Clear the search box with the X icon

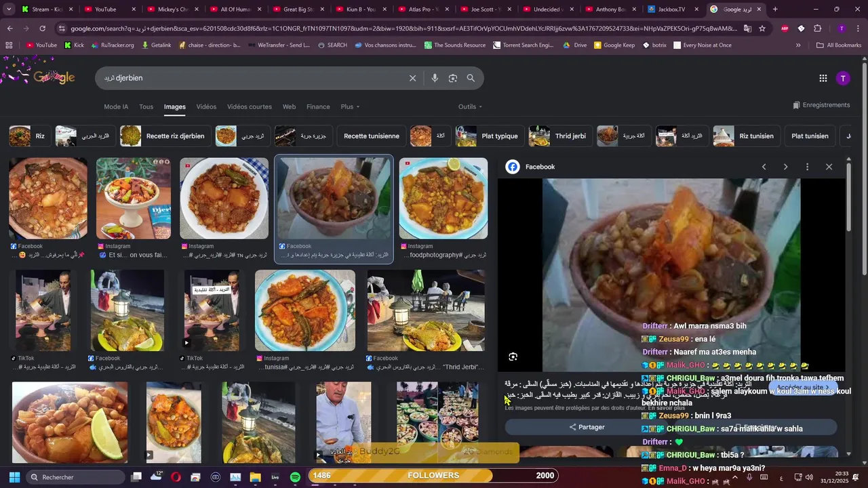(412, 78)
